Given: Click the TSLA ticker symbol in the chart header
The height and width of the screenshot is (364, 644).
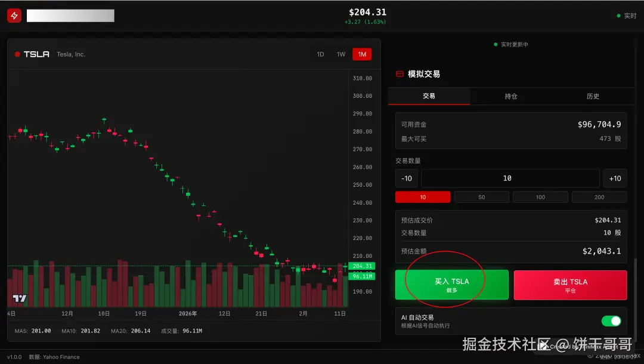Looking at the screenshot, I should [x=36, y=54].
